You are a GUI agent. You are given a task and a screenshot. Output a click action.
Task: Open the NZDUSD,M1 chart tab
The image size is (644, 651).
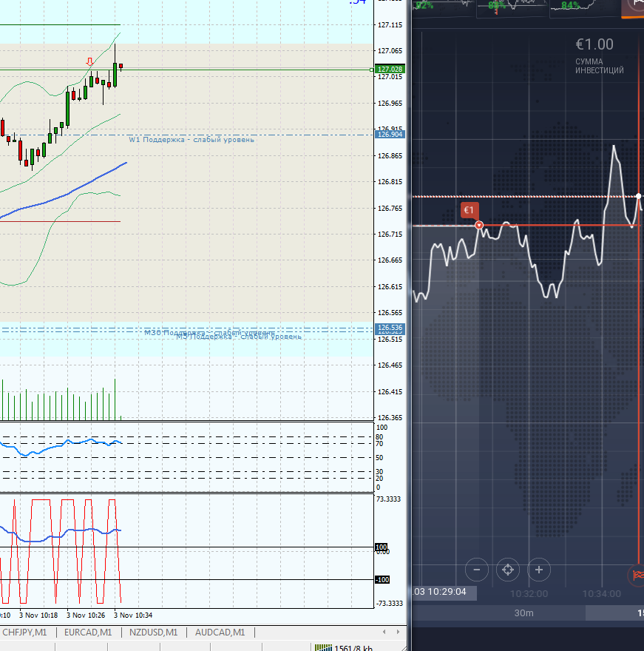(153, 633)
